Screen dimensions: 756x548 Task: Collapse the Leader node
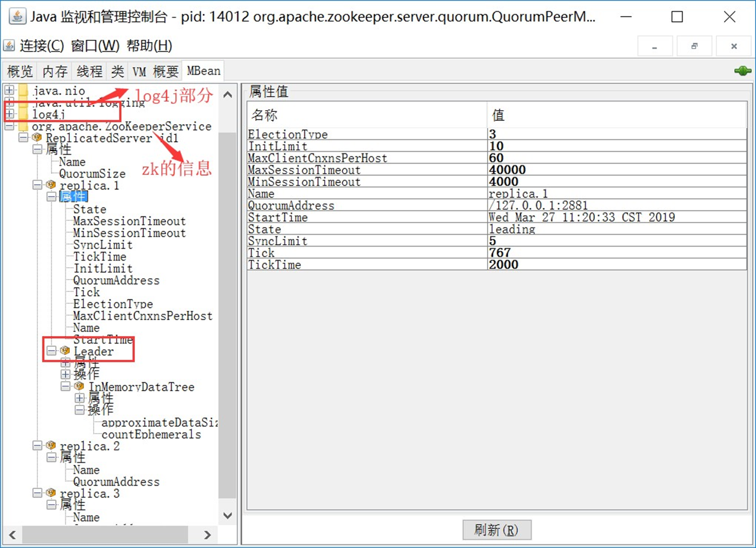click(x=52, y=351)
